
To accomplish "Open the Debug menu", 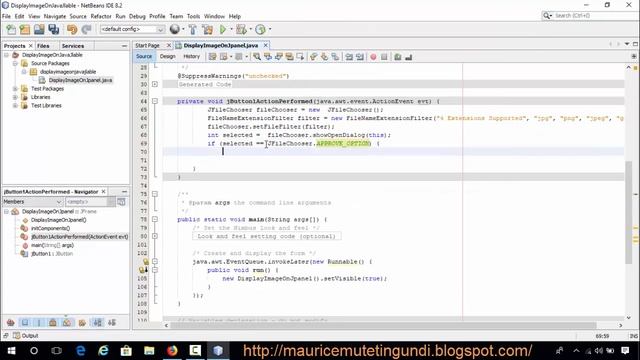I will coord(137,16).
